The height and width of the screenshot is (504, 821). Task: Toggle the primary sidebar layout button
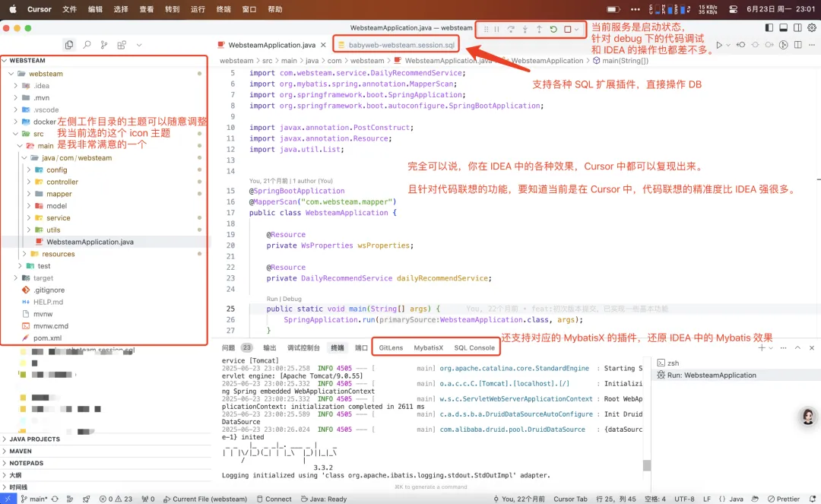[x=768, y=28]
